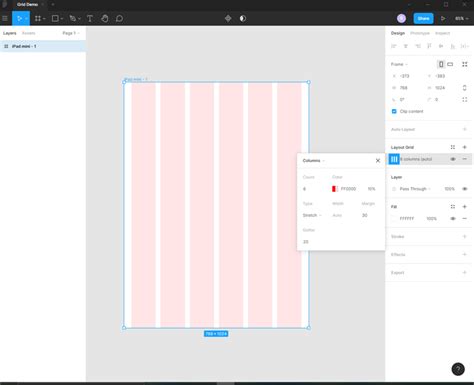Image resolution: width=474 pixels, height=385 pixels.
Task: Click the create component icon
Action: 228,18
